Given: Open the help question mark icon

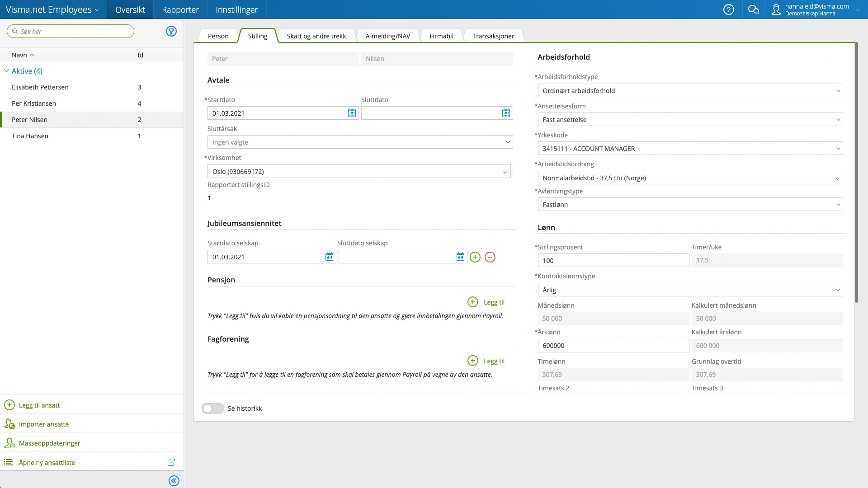Looking at the screenshot, I should coord(728,9).
